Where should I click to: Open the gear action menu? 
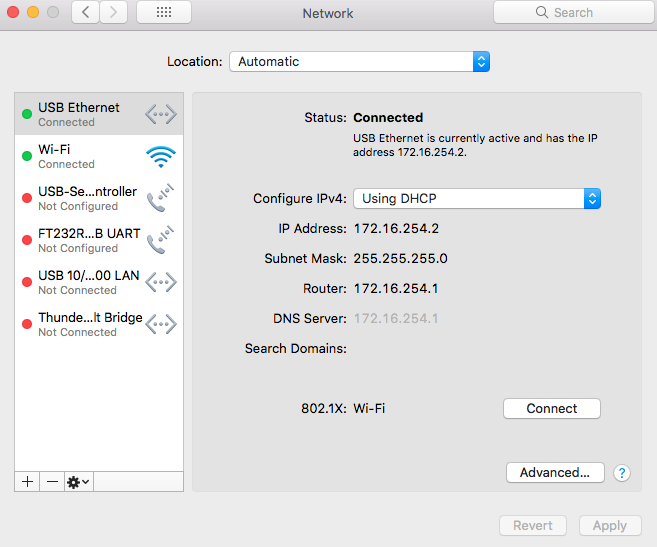(x=79, y=482)
